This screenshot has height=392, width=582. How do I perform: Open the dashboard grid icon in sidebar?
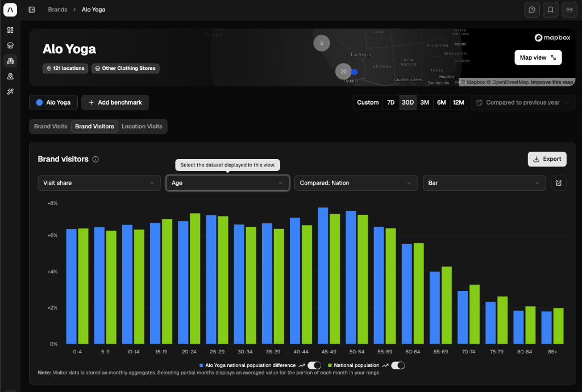pos(10,30)
